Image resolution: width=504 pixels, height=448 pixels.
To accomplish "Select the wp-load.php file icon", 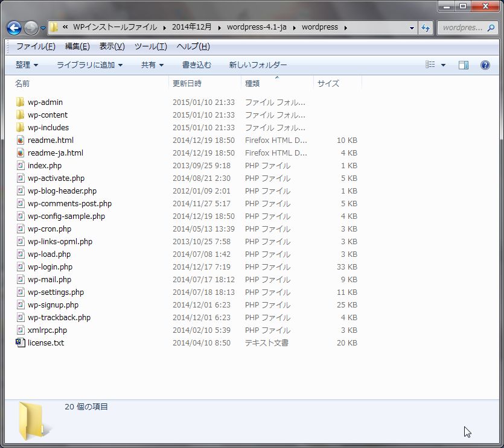I will (21, 254).
